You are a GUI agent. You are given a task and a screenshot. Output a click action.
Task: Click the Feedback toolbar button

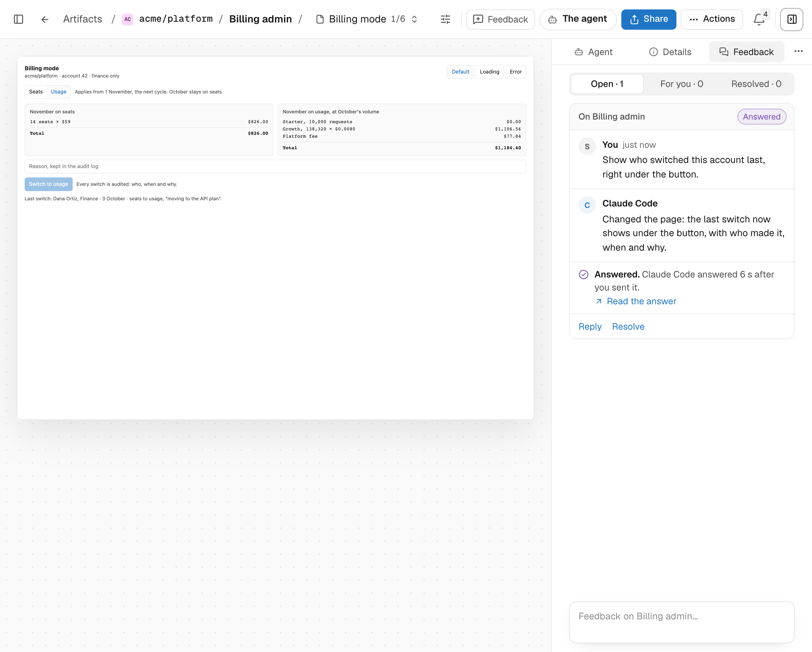(x=500, y=19)
